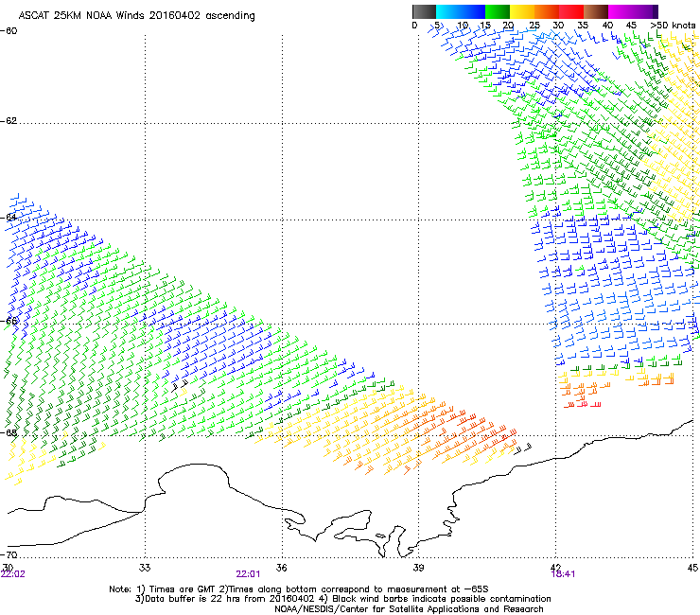
Task: Click the gray 0-5 knots color band
Action: 424,11
